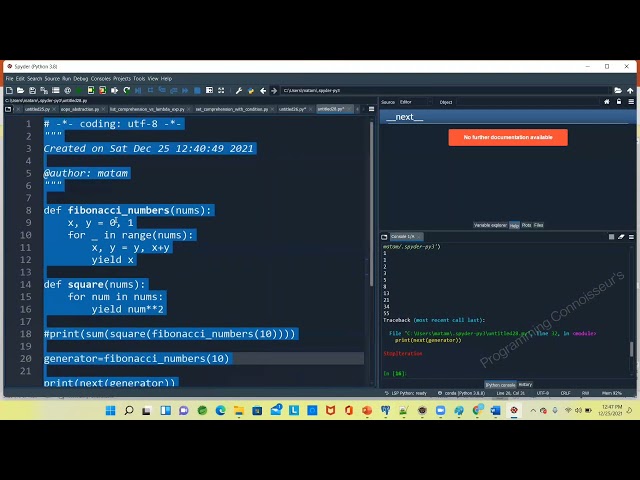Start debugging the file
The image size is (640, 480).
[x=138, y=90]
